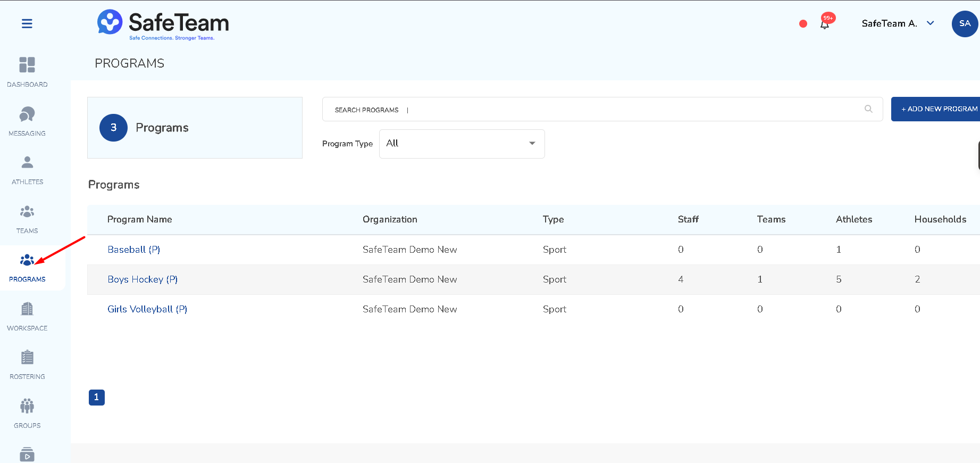This screenshot has width=980, height=463.
Task: Click the Staff column header
Action: coord(688,219)
